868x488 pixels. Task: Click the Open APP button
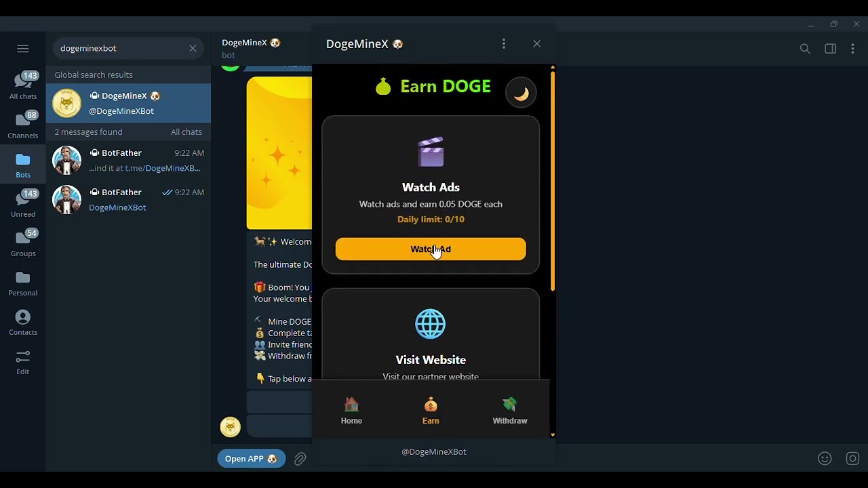click(251, 459)
